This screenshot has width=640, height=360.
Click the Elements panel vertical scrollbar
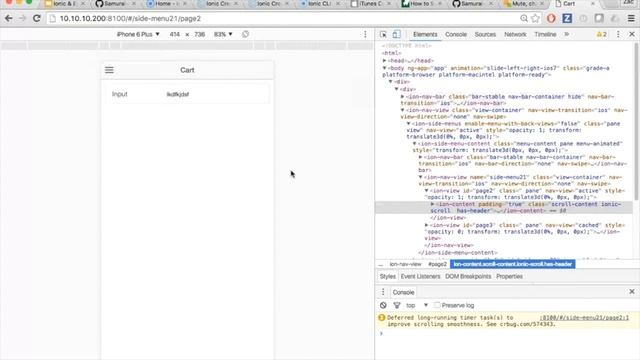[636, 122]
